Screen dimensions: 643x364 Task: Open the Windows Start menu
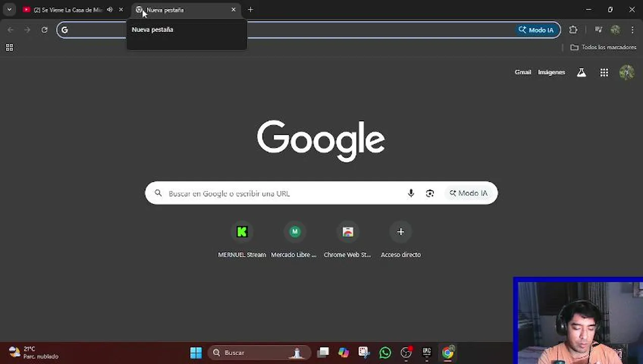196,352
